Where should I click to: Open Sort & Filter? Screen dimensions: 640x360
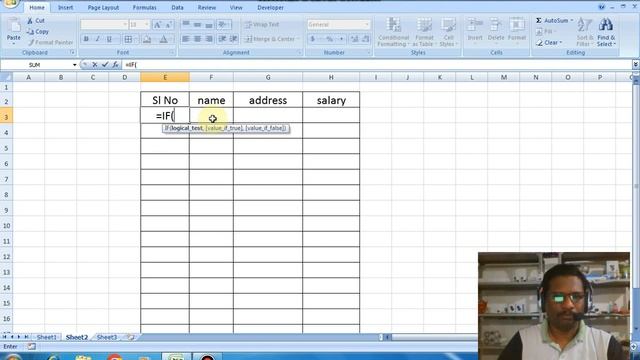(x=585, y=32)
